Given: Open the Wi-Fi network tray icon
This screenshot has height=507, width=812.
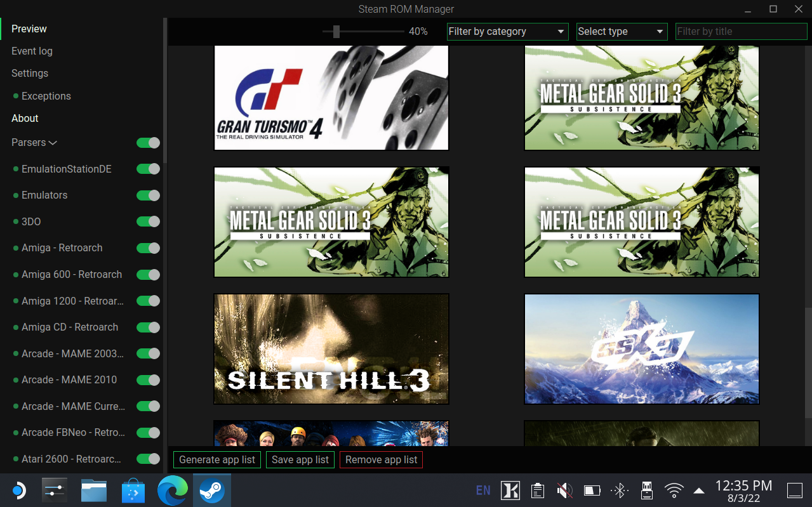Looking at the screenshot, I should point(674,490).
